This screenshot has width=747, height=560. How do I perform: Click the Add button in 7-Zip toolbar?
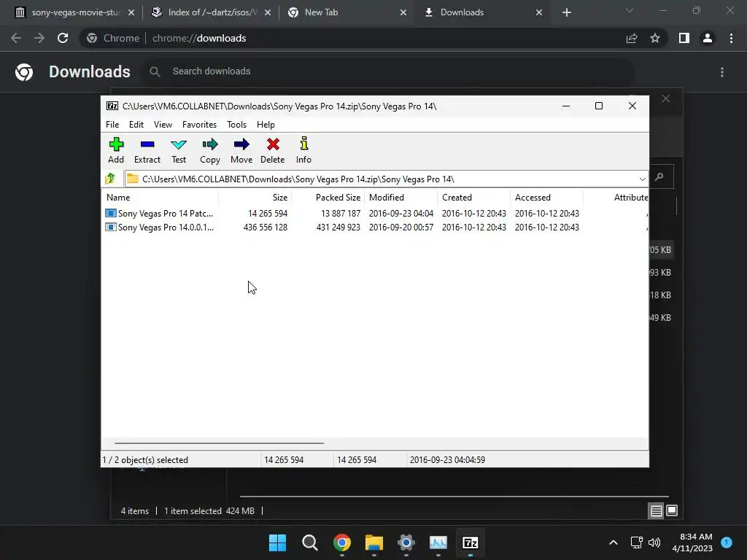(116, 150)
